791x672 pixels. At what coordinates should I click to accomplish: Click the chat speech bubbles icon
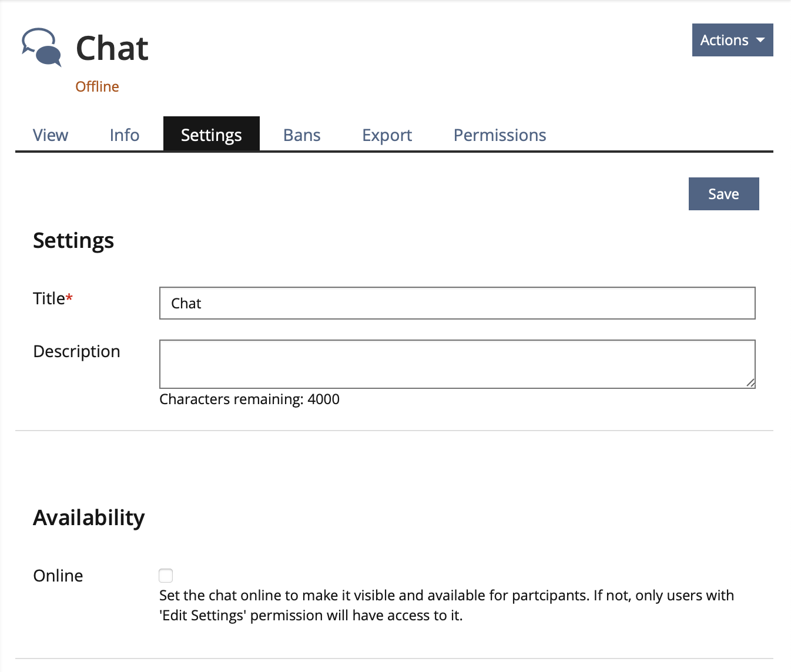click(x=41, y=47)
